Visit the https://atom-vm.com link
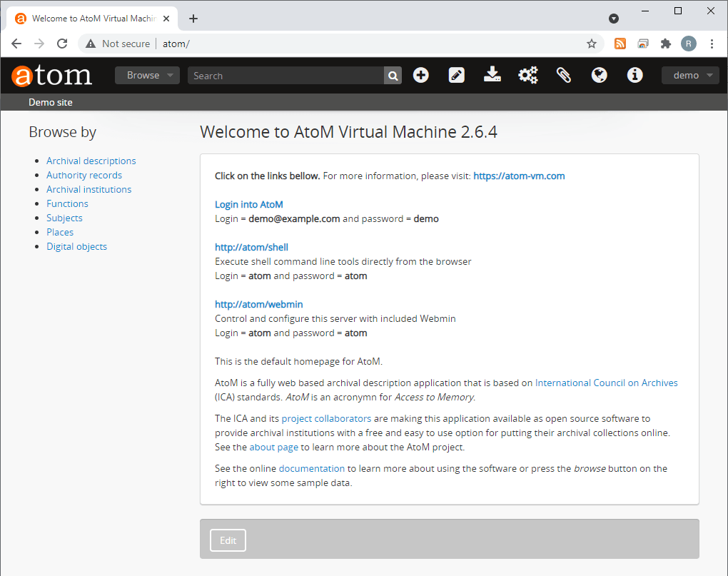 [x=519, y=176]
